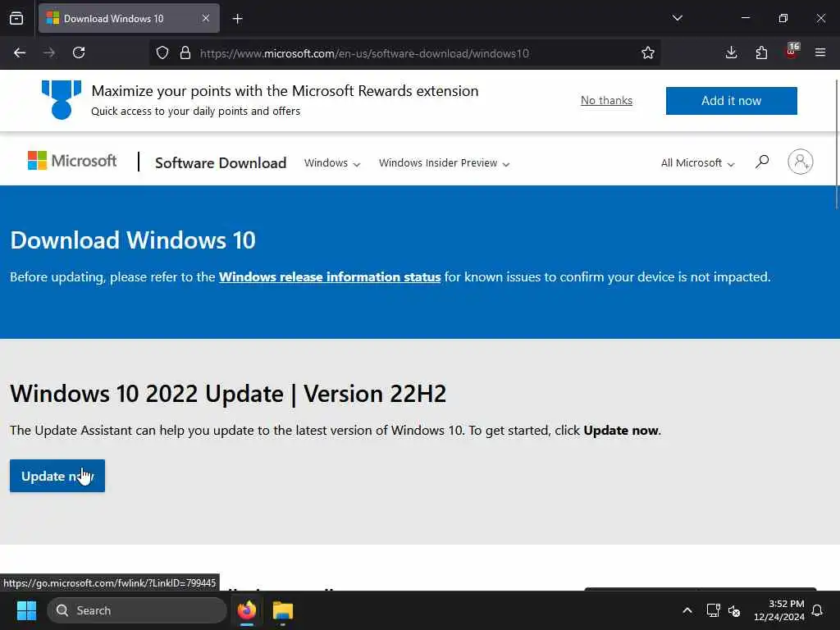Dismiss banner with No thanks link
Screen dimensions: 840x630
click(x=606, y=100)
